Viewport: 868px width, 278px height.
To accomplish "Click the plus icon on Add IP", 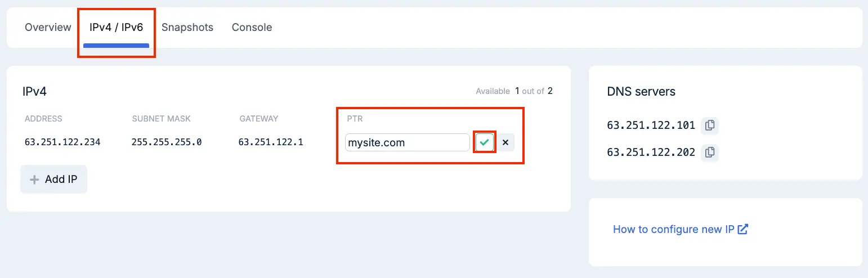I will (34, 180).
